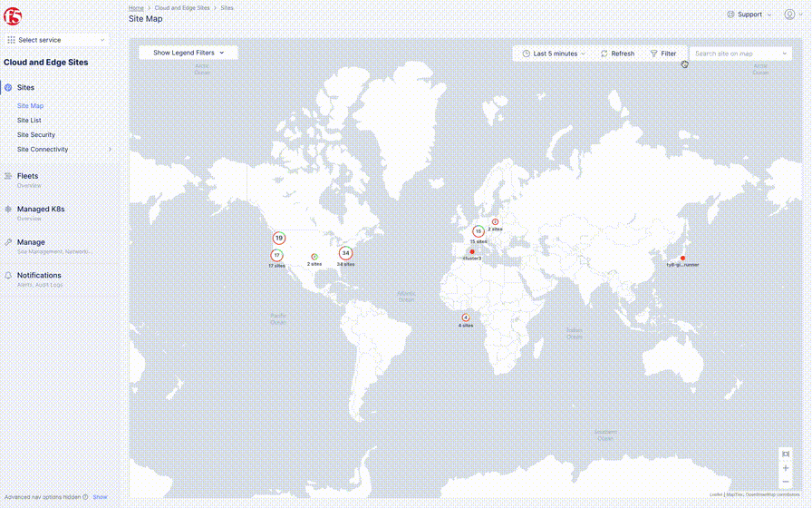
Task: Click the Fleets icon in sidebar
Action: coord(8,176)
